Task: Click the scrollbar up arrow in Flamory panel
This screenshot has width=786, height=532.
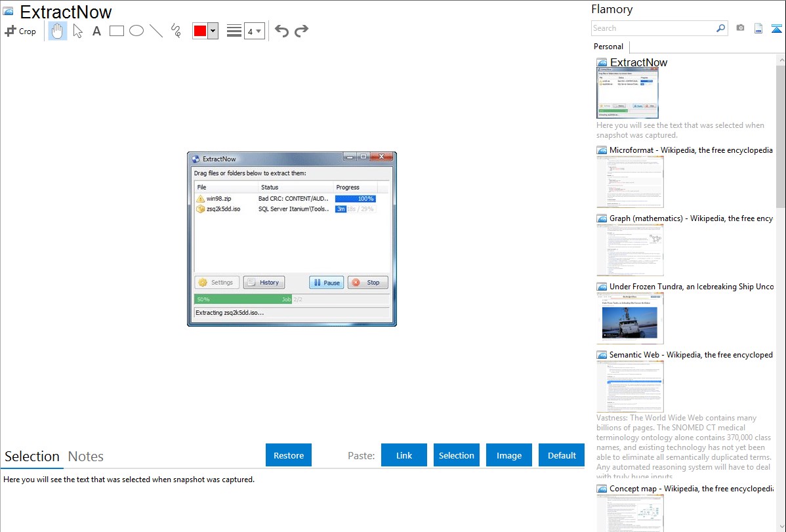Action: [781, 60]
